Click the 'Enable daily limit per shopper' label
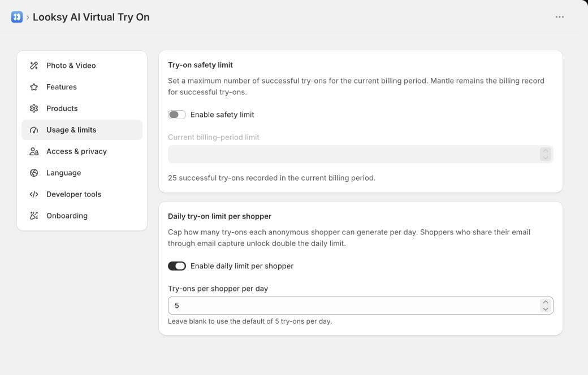The image size is (588, 375). [x=242, y=266]
